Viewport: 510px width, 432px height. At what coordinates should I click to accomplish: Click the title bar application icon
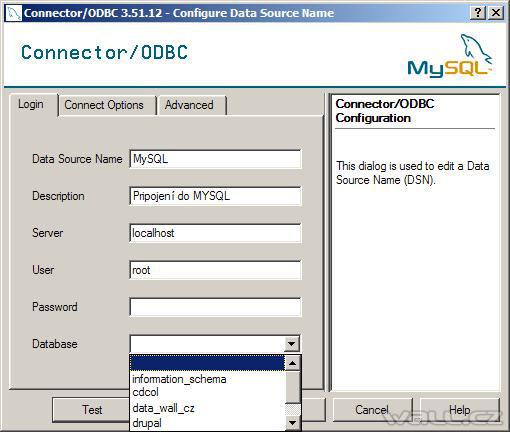tap(14, 13)
